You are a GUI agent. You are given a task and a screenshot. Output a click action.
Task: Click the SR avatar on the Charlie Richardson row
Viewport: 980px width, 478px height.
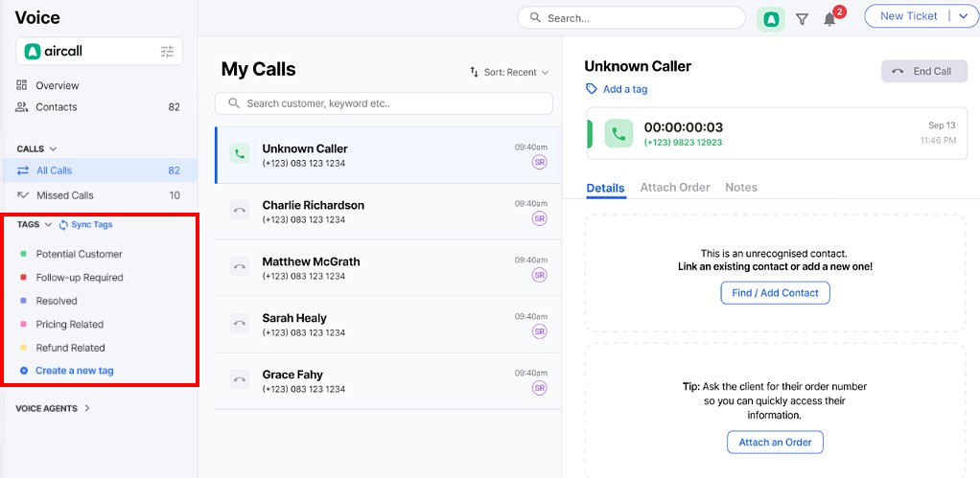(x=539, y=218)
